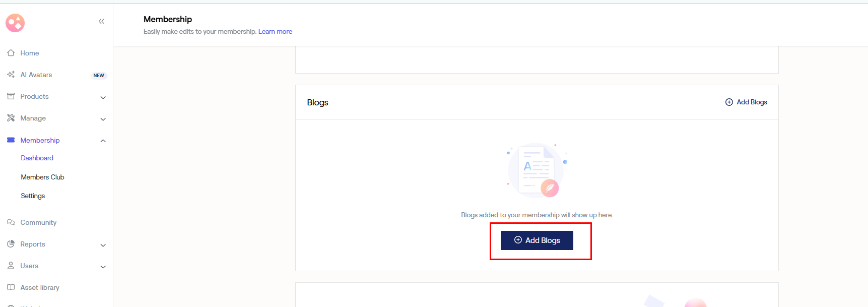
Task: Open Members Club page
Action: [42, 177]
